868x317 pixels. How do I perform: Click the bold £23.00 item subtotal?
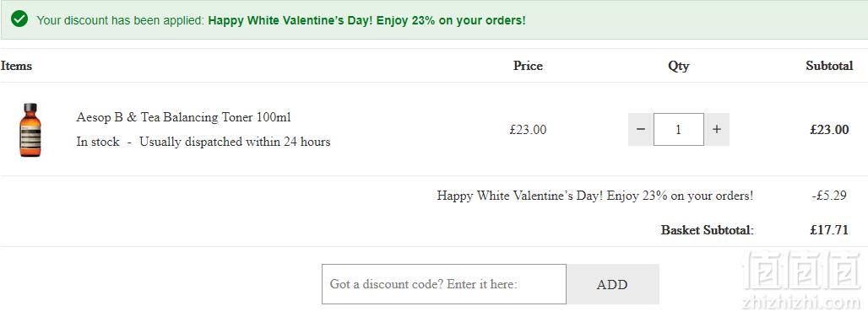[x=829, y=130]
